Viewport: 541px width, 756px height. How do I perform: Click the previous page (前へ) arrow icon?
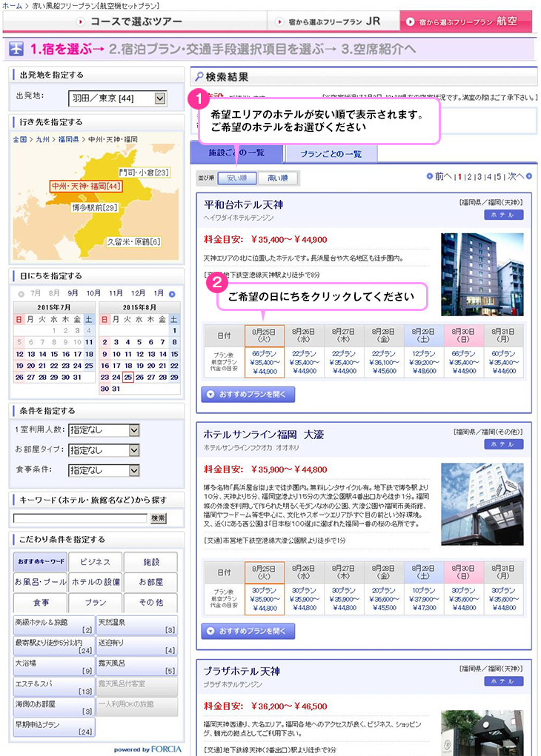point(431,177)
